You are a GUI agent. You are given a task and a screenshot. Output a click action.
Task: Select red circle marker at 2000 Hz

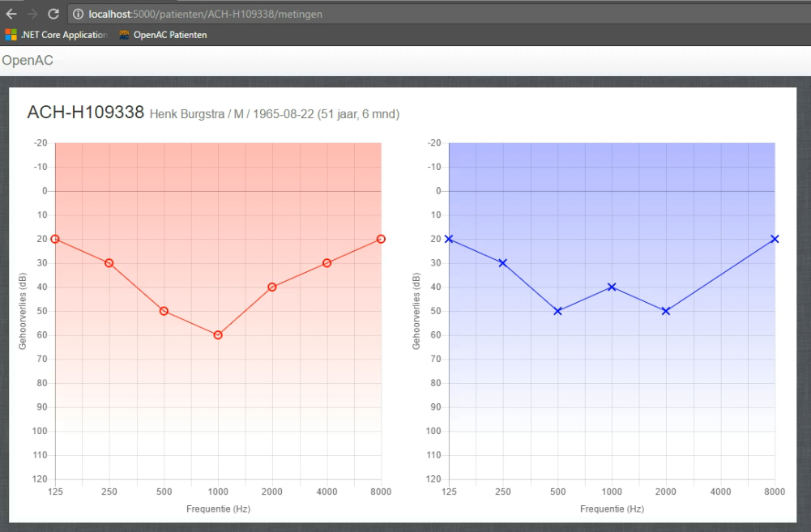[272, 287]
